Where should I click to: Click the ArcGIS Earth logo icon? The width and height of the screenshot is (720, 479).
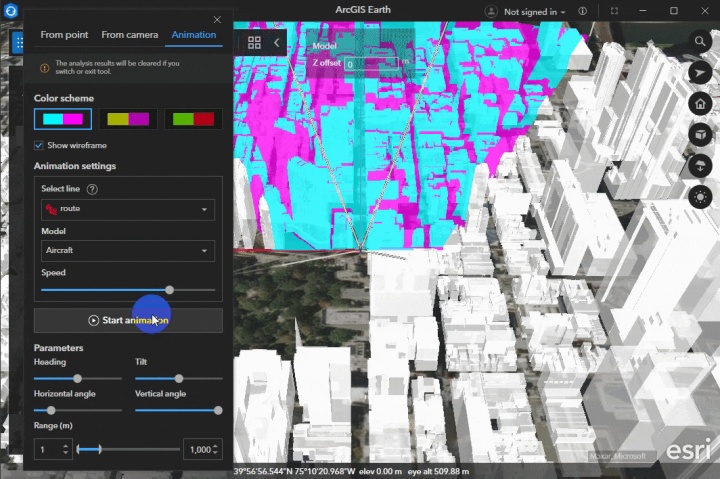click(x=10, y=11)
